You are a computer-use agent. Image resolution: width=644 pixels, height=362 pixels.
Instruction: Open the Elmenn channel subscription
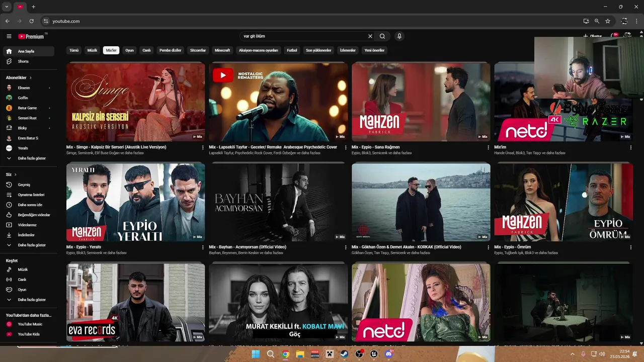[29, 88]
